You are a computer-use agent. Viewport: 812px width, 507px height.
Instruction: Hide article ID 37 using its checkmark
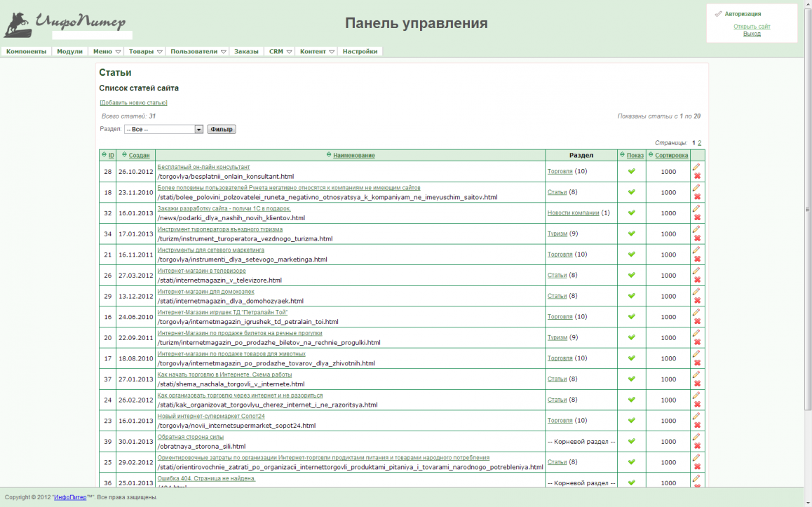(631, 379)
